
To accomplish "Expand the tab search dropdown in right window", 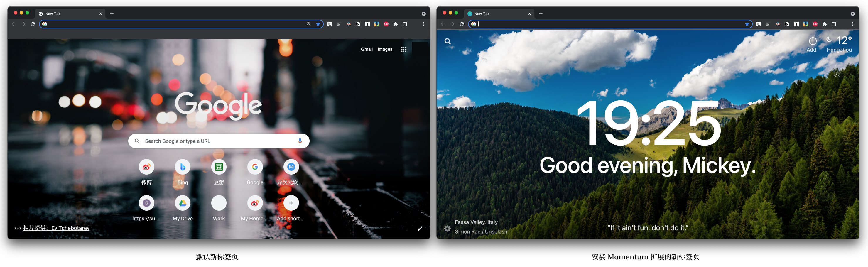I will (852, 14).
